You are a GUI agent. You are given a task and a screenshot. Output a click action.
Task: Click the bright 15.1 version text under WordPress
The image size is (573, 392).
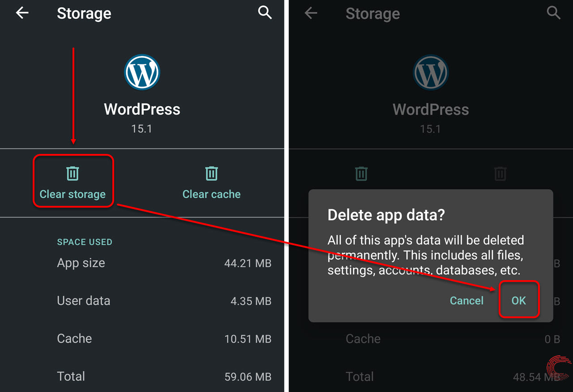tap(141, 129)
